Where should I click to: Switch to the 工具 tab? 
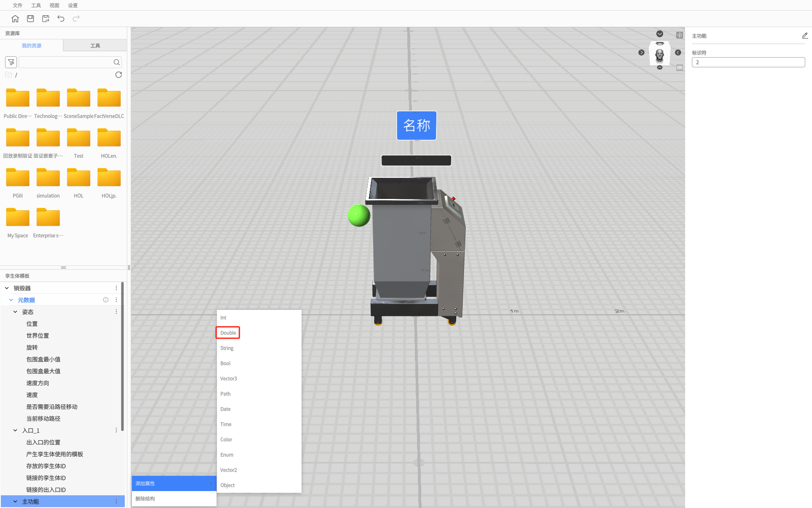click(x=95, y=46)
